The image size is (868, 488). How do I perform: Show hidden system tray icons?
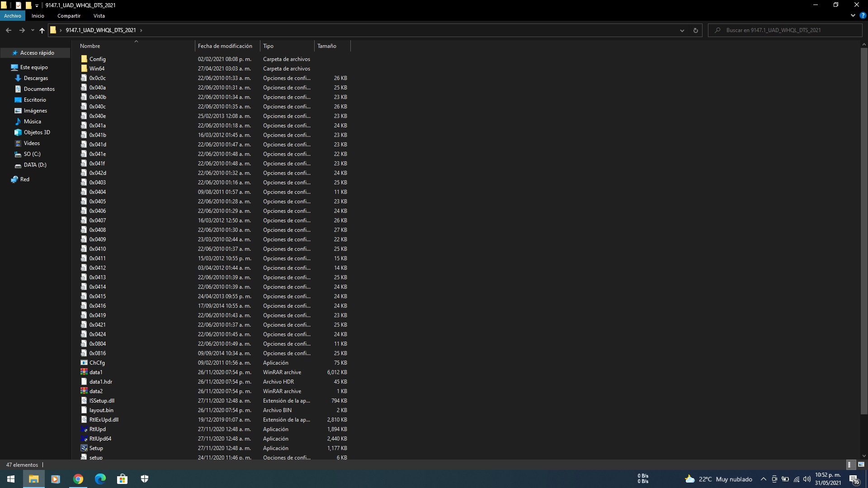pyautogui.click(x=764, y=479)
